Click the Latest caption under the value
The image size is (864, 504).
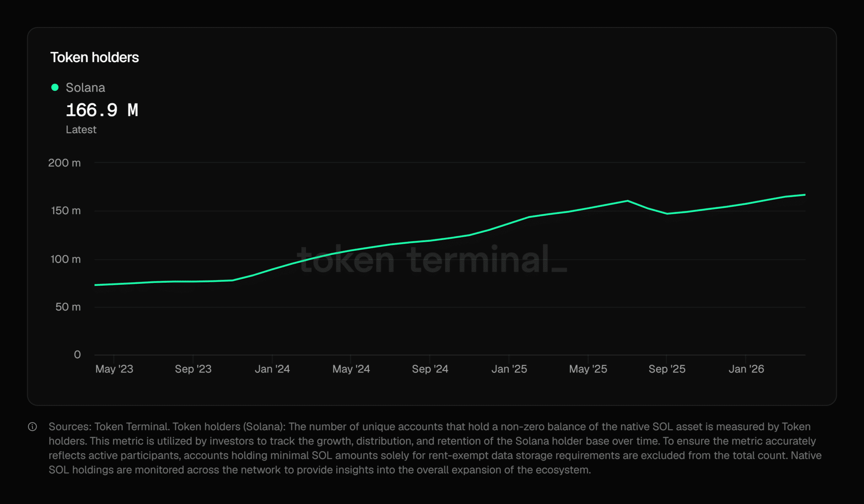(81, 129)
